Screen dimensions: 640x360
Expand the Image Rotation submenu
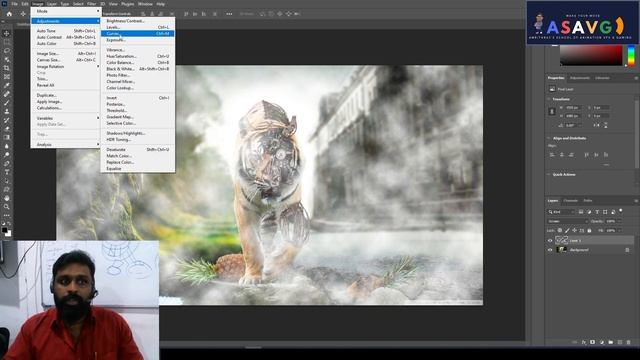[x=65, y=66]
